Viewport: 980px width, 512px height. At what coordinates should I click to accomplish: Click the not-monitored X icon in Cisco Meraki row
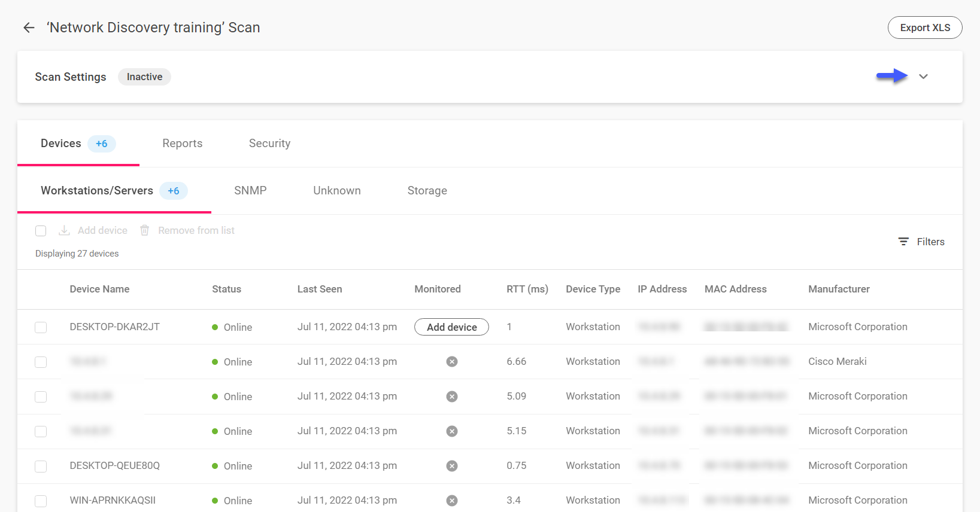pos(452,362)
